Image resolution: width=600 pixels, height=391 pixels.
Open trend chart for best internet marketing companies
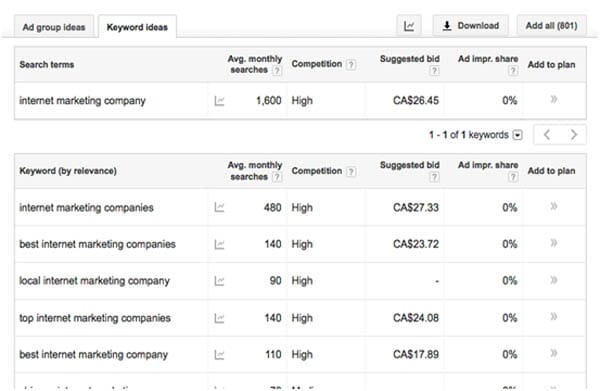click(x=219, y=244)
